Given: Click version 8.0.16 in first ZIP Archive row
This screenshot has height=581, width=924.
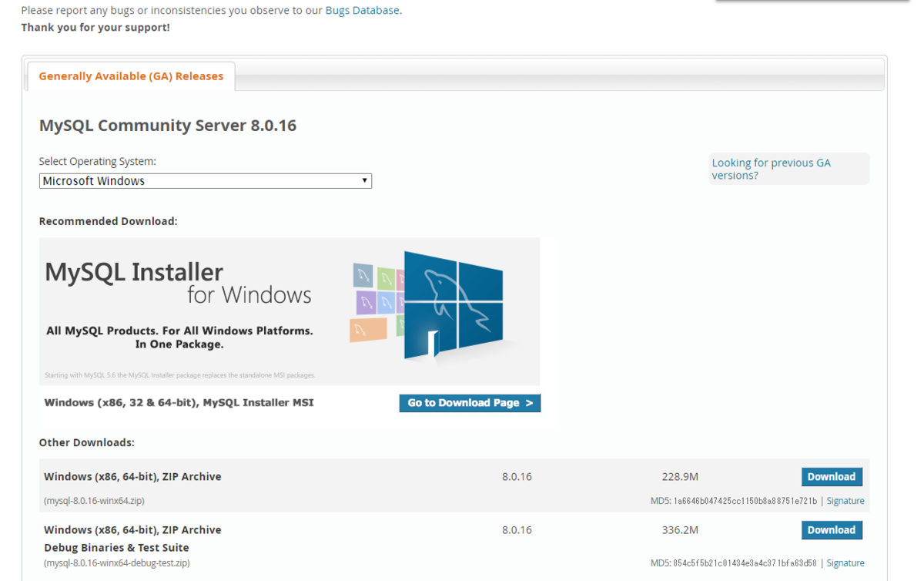Looking at the screenshot, I should coord(517,477).
